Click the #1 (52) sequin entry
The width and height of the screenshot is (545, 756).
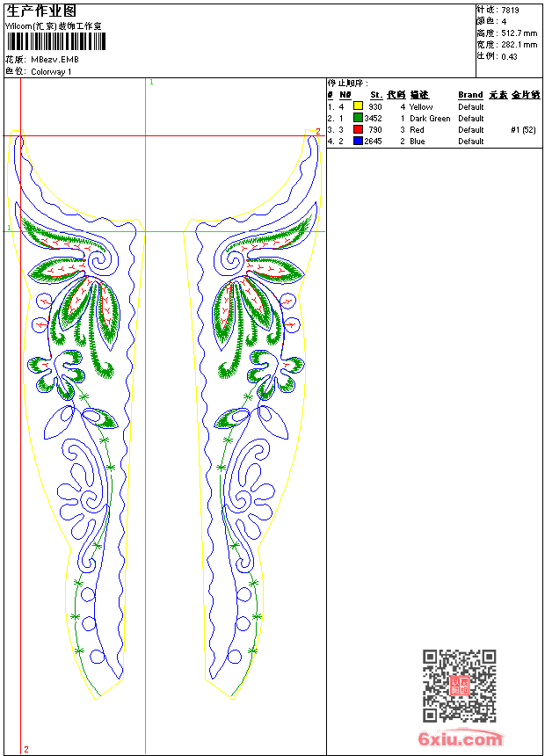click(x=523, y=130)
